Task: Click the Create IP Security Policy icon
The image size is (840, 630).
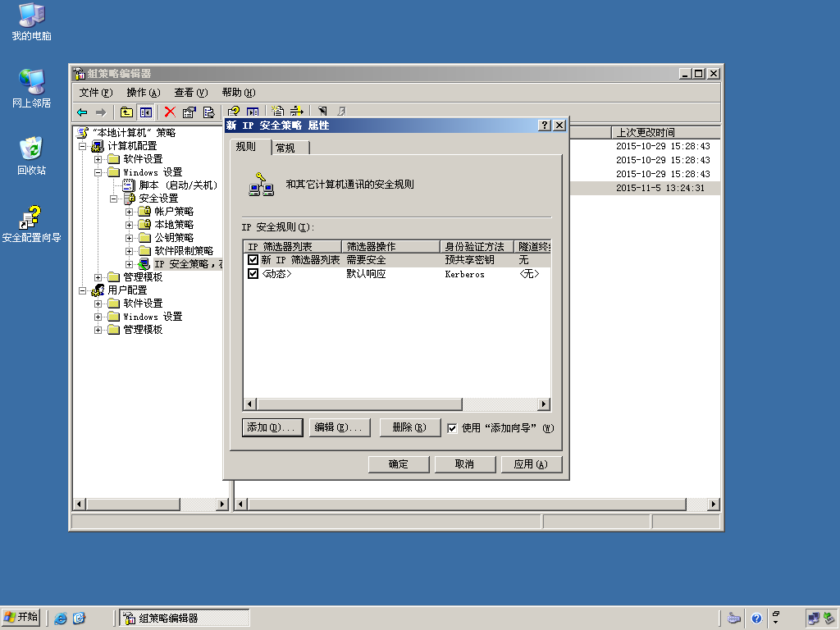Action: tap(277, 112)
